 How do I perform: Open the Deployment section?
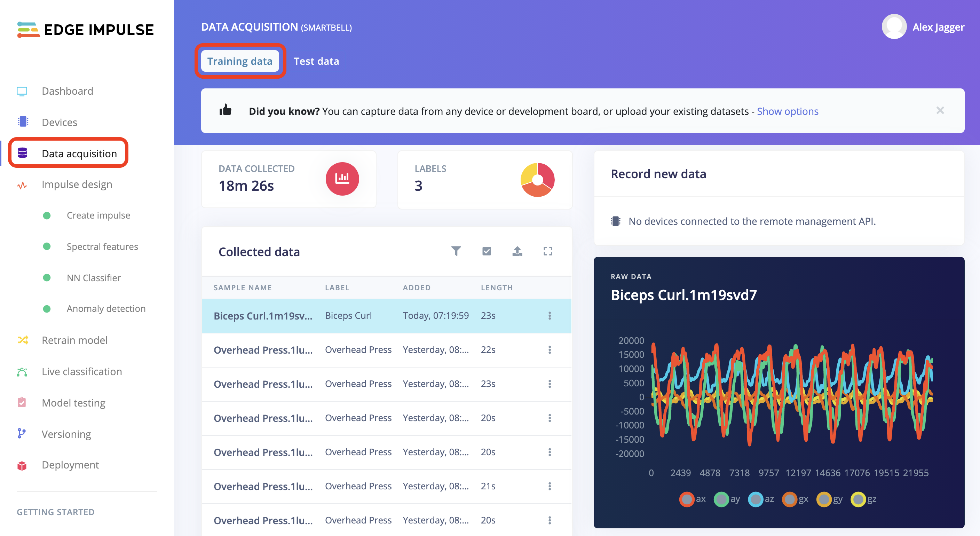click(70, 465)
